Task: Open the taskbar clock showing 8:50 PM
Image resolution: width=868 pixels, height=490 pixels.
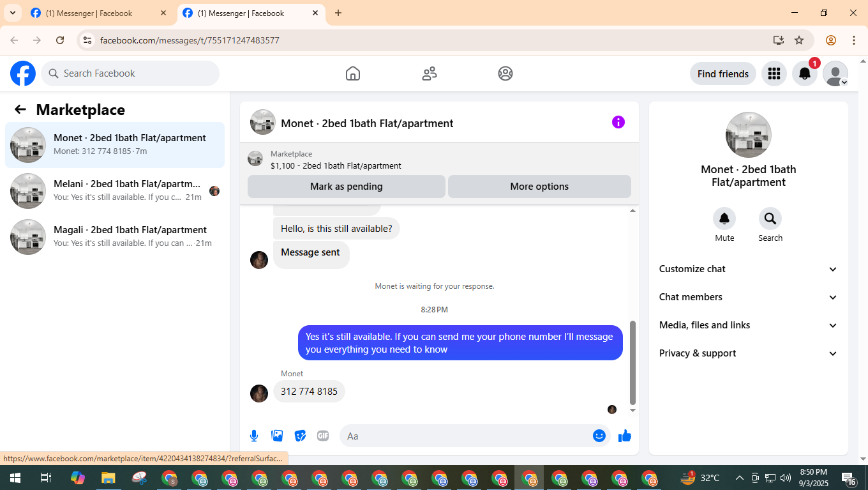Action: [x=814, y=478]
